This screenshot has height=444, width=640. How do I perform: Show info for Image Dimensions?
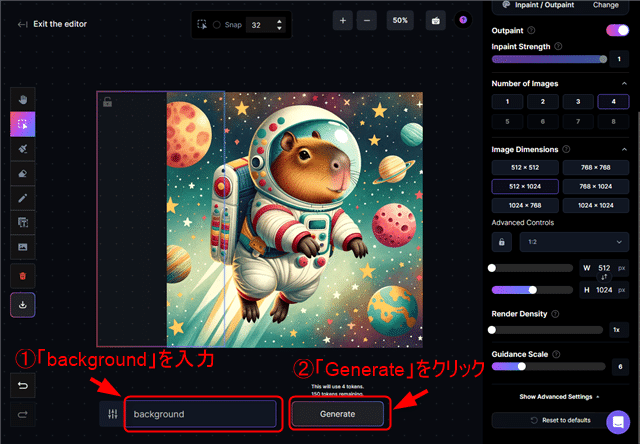click(x=566, y=149)
